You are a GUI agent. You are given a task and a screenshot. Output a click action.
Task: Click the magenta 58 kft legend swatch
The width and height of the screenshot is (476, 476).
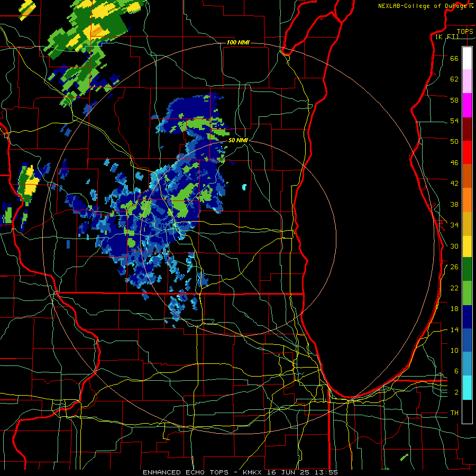click(x=467, y=105)
